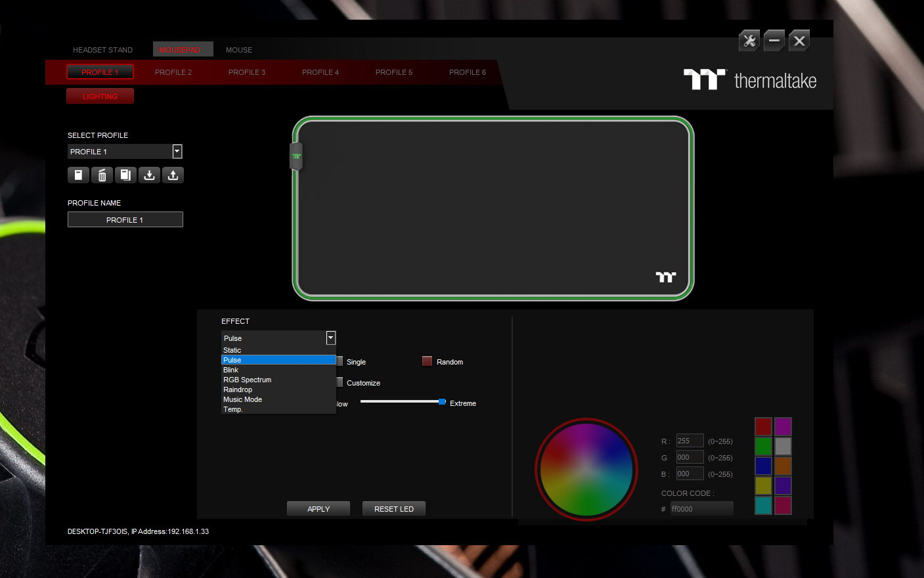
Task: Close the Thermaltake application window
Action: pos(799,41)
